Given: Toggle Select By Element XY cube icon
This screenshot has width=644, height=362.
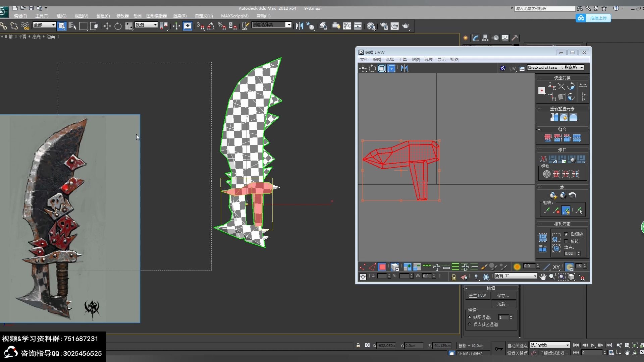Looking at the screenshot, I should tap(395, 267).
